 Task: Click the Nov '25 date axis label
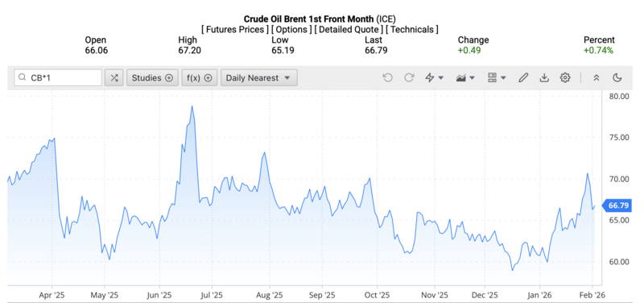pos(435,295)
